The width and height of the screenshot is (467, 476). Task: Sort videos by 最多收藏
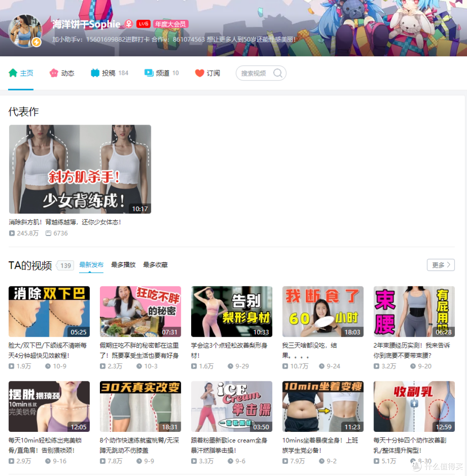pos(155,265)
